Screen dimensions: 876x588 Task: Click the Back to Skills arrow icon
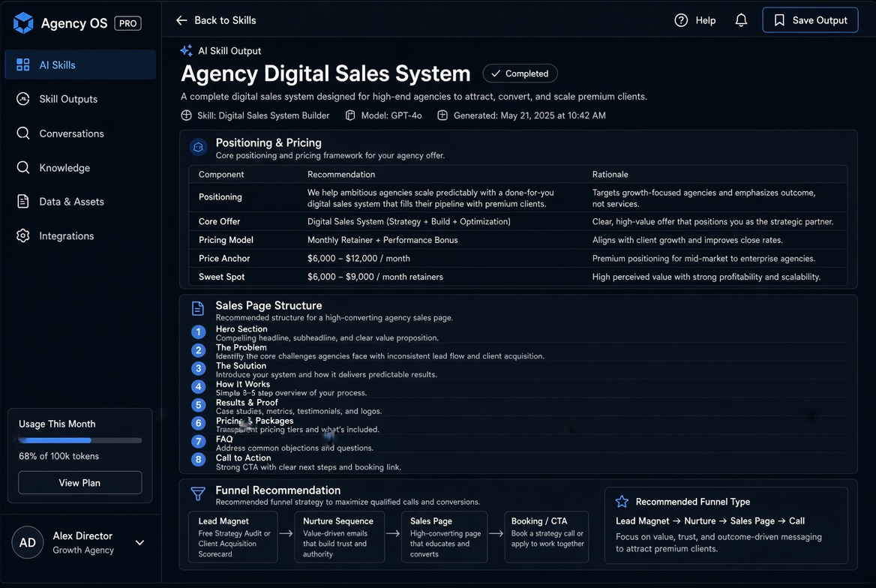tap(181, 20)
